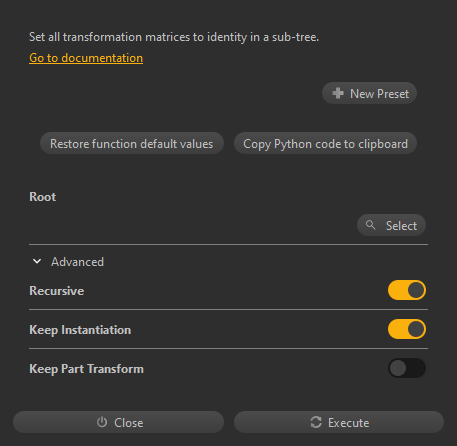This screenshot has height=446, width=457.
Task: Create a New Preset
Action: click(369, 93)
